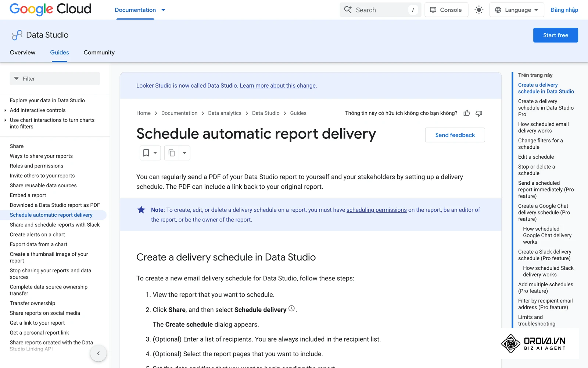Click the Filter input in sidebar
Viewport: 588px width, 368px height.
[x=55, y=78]
